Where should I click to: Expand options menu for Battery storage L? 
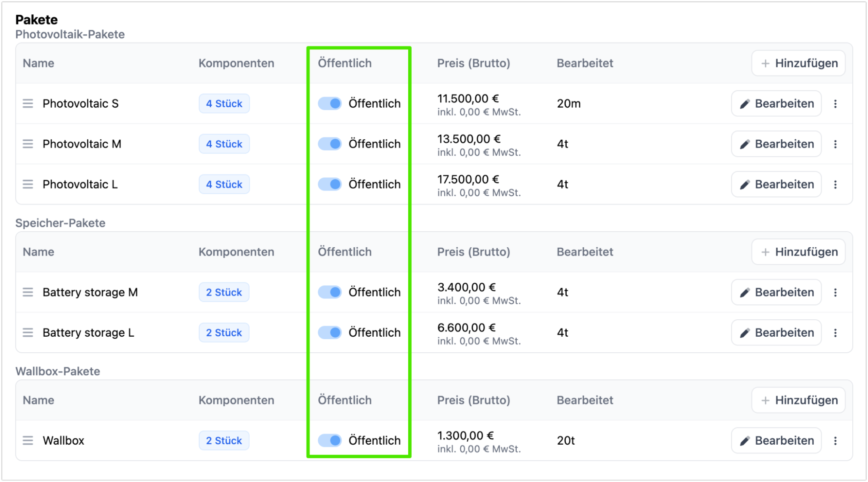pos(835,333)
